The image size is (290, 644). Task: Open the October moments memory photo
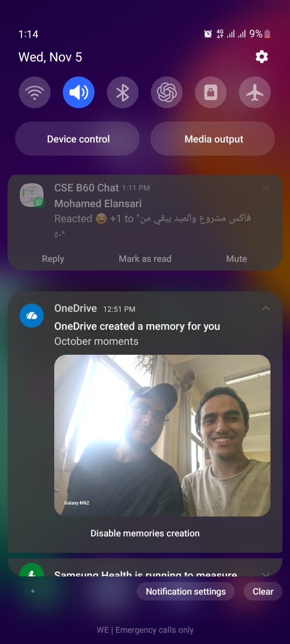click(162, 436)
